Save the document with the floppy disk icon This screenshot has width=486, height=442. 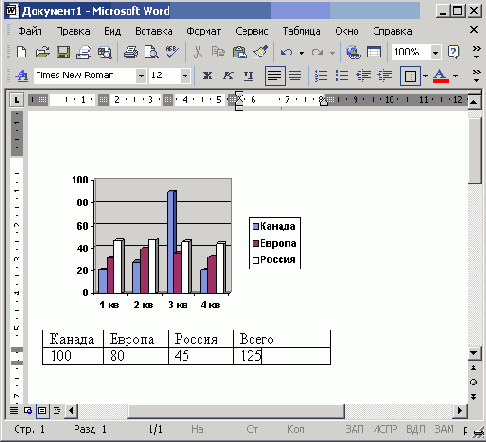pos(63,52)
